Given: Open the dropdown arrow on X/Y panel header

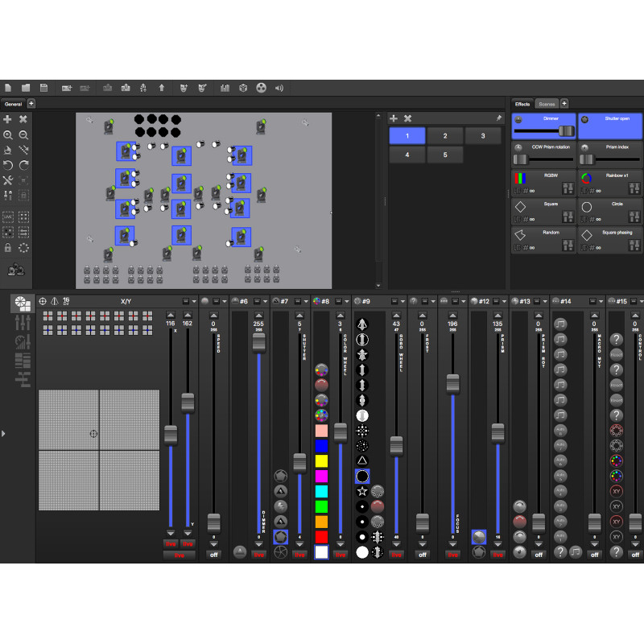Looking at the screenshot, I should coord(194,301).
